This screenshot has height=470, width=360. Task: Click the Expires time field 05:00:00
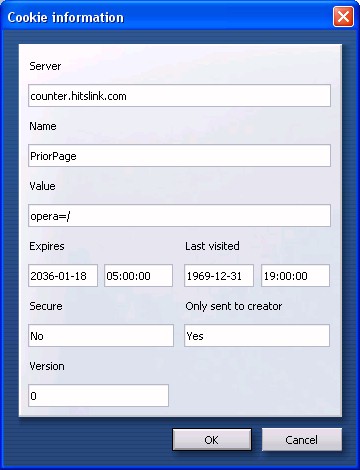(x=138, y=276)
